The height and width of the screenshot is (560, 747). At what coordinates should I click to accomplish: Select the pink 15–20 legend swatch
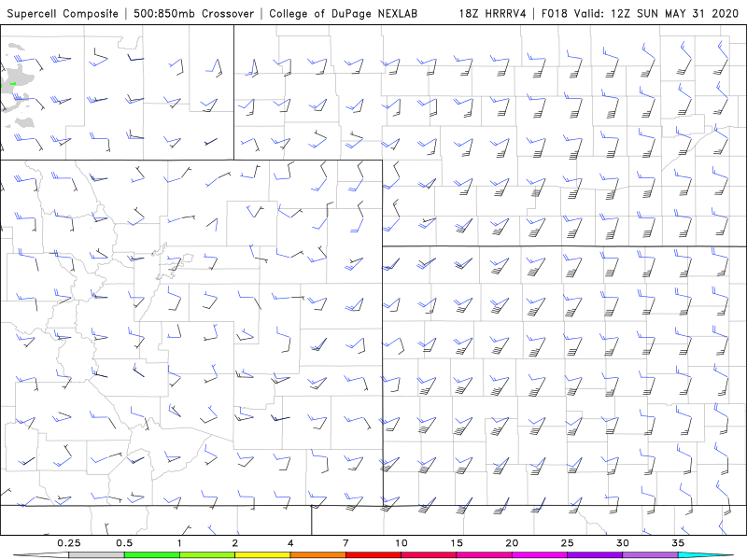[x=484, y=555]
